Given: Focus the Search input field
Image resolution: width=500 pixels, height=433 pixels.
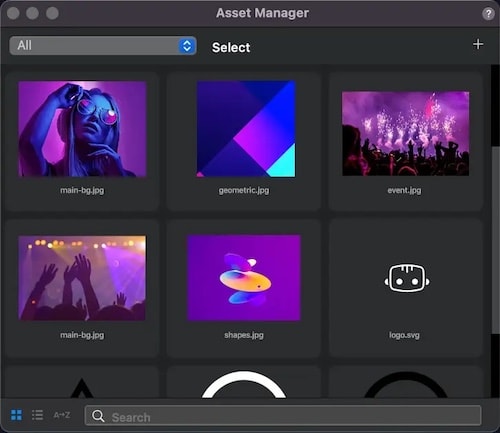Looking at the screenshot, I should 283,415.
